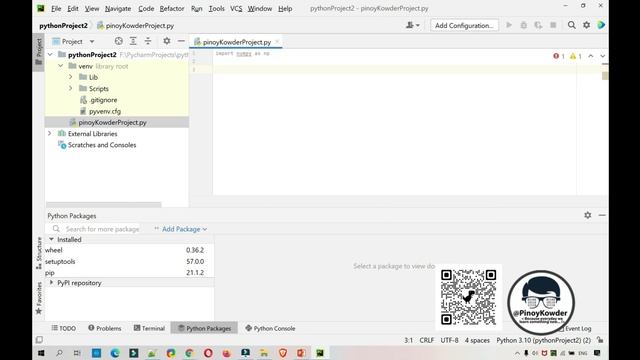640x360 pixels.
Task: Open Project view dropdown selector
Action: coord(73,41)
